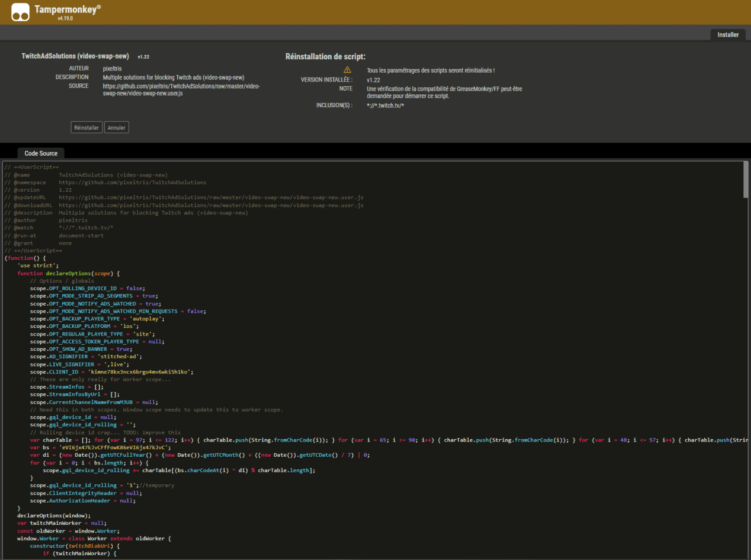Click the OPT_MODE_STRIP_AD_SEGMENTS line
This screenshot has height=560, width=751.
coord(94,296)
